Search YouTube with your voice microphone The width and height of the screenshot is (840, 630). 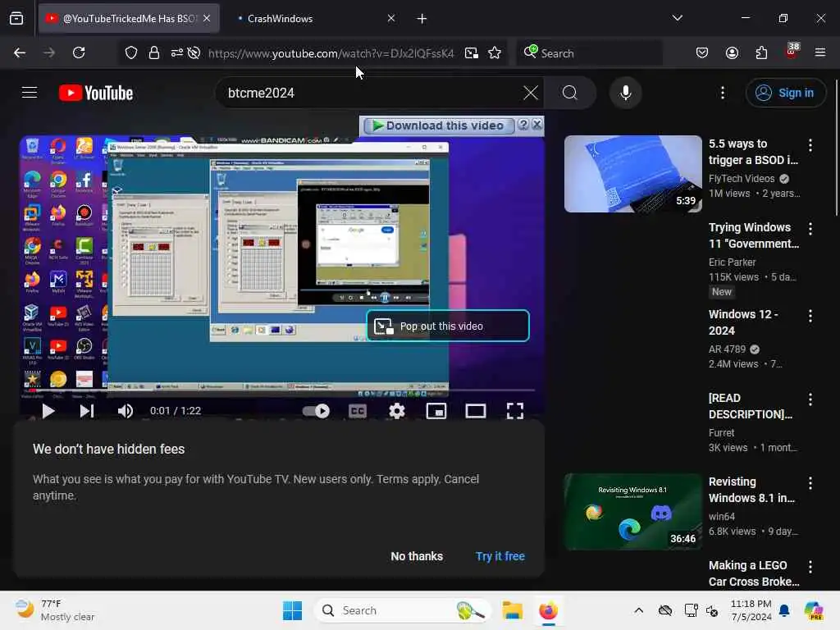pos(625,93)
